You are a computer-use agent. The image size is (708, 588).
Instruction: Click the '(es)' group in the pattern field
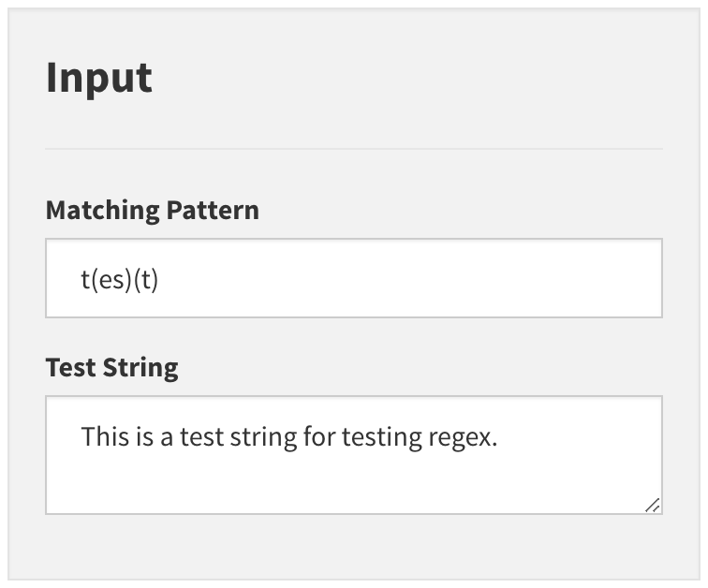click(111, 280)
